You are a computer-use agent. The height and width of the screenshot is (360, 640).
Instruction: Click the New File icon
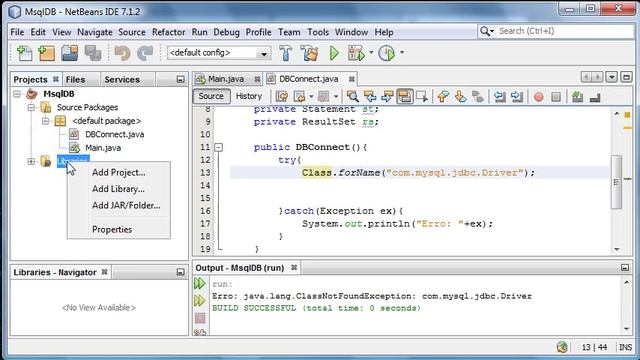pos(24,53)
